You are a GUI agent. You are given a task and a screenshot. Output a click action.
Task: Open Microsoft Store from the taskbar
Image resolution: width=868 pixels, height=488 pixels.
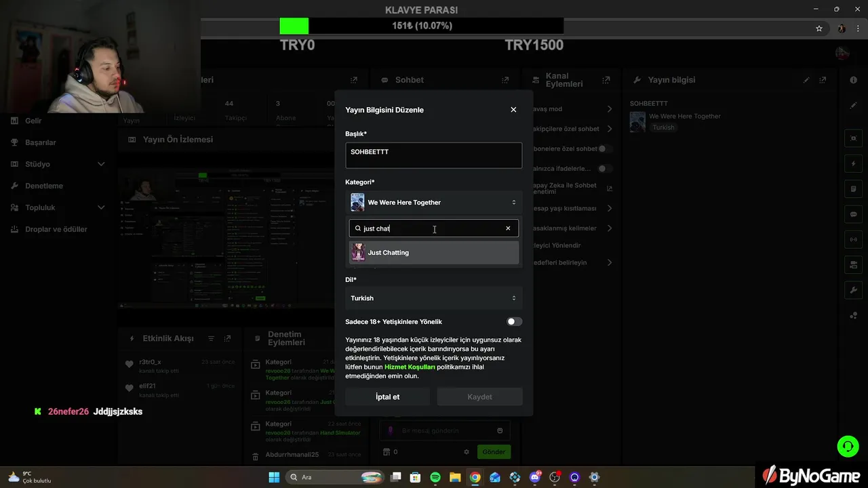[x=415, y=477]
